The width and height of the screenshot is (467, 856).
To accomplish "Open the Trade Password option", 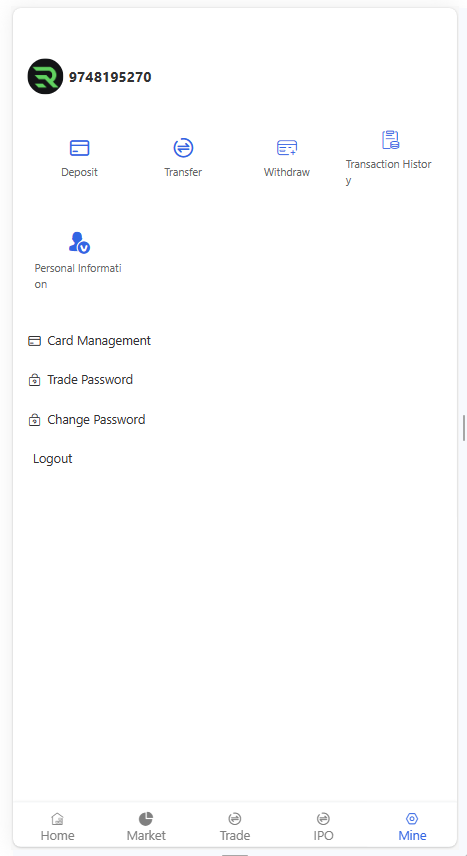I will click(80, 379).
